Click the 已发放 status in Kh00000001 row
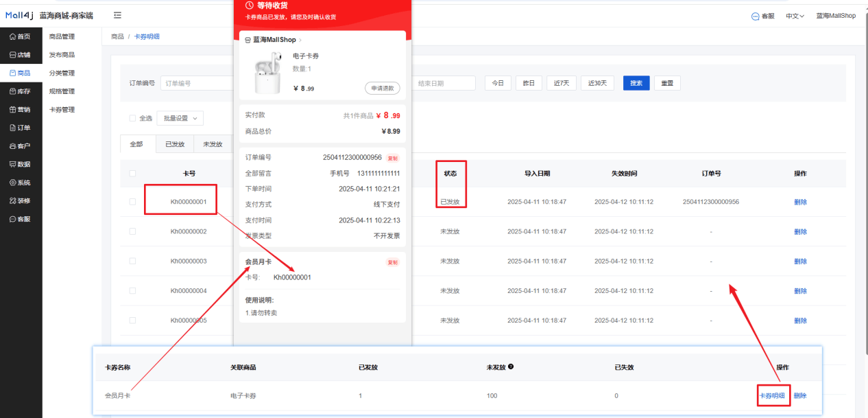868x418 pixels. coord(450,202)
